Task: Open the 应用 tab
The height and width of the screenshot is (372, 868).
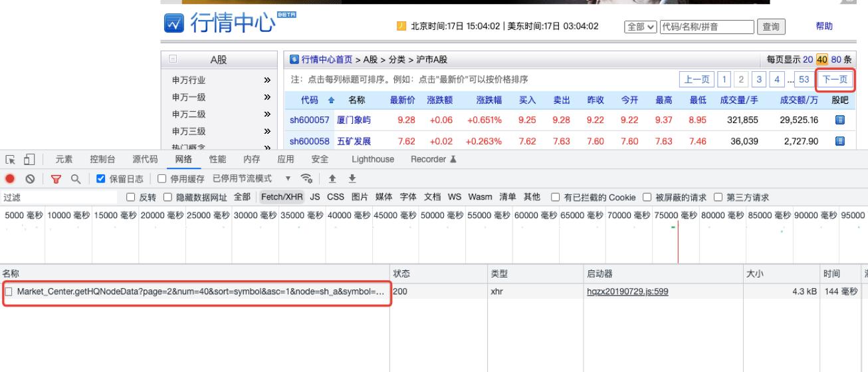Action: (286, 159)
